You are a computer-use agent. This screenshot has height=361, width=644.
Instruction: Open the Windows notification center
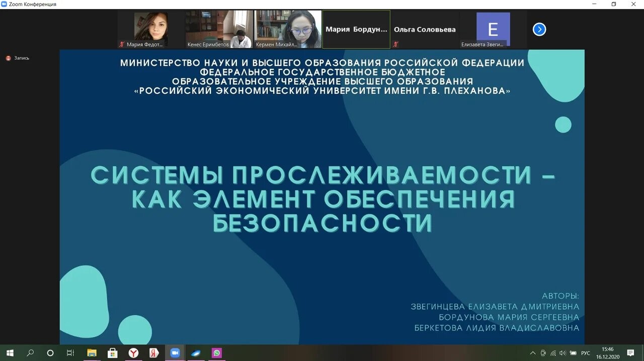[x=631, y=353]
